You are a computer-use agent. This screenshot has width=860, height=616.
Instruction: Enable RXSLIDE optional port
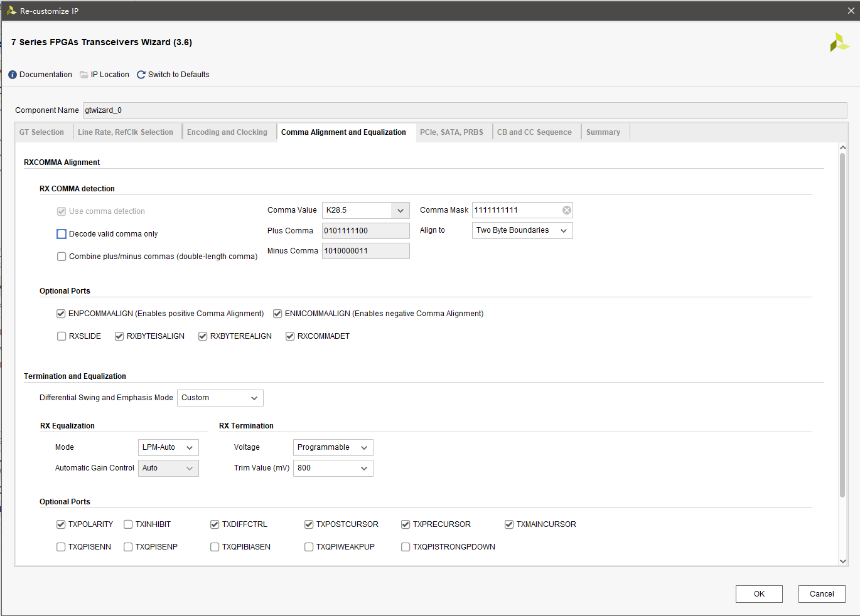62,336
